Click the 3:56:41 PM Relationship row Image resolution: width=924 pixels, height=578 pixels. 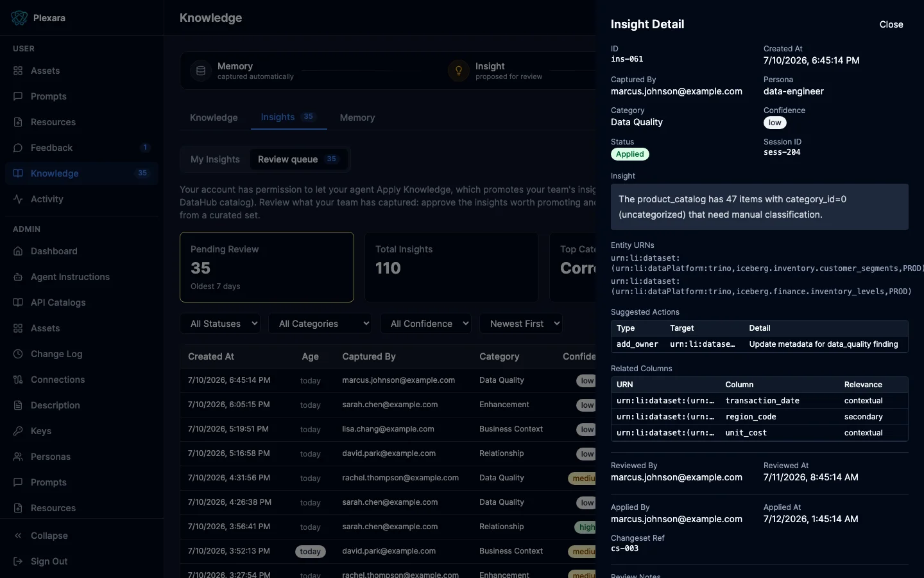(388, 527)
